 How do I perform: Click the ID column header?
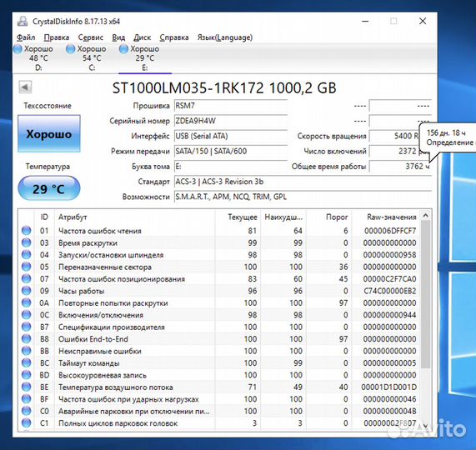(x=44, y=217)
